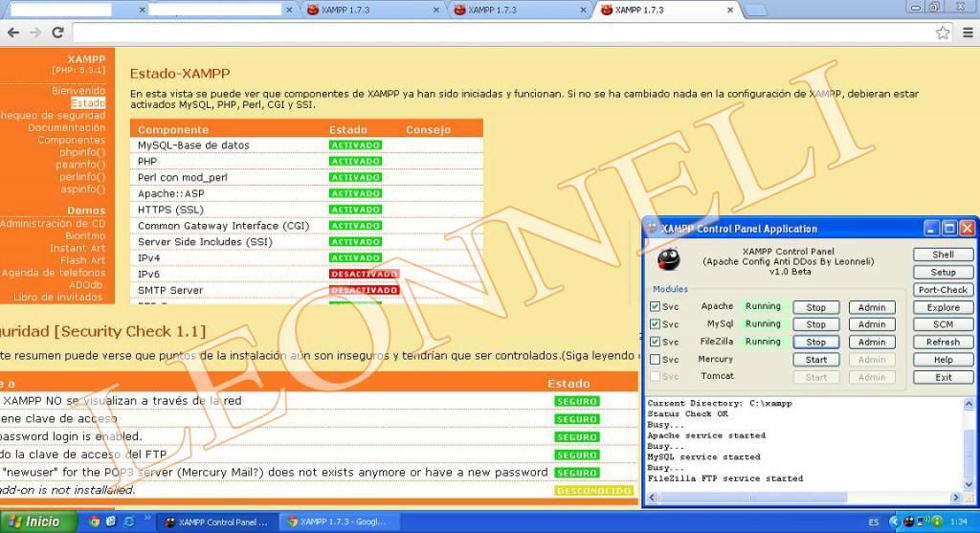The width and height of the screenshot is (980, 533).
Task: Switch to the first XAMPP 1.7.3 tab
Action: coord(373,11)
